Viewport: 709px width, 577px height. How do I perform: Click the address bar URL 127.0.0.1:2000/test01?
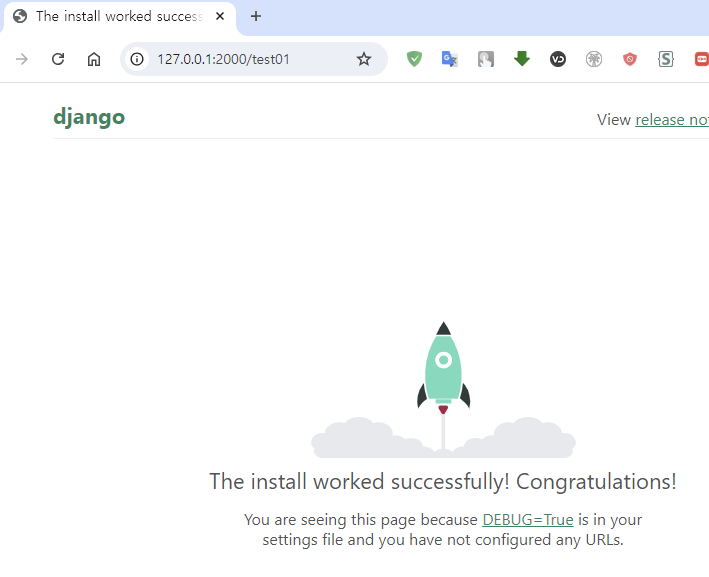coord(223,59)
